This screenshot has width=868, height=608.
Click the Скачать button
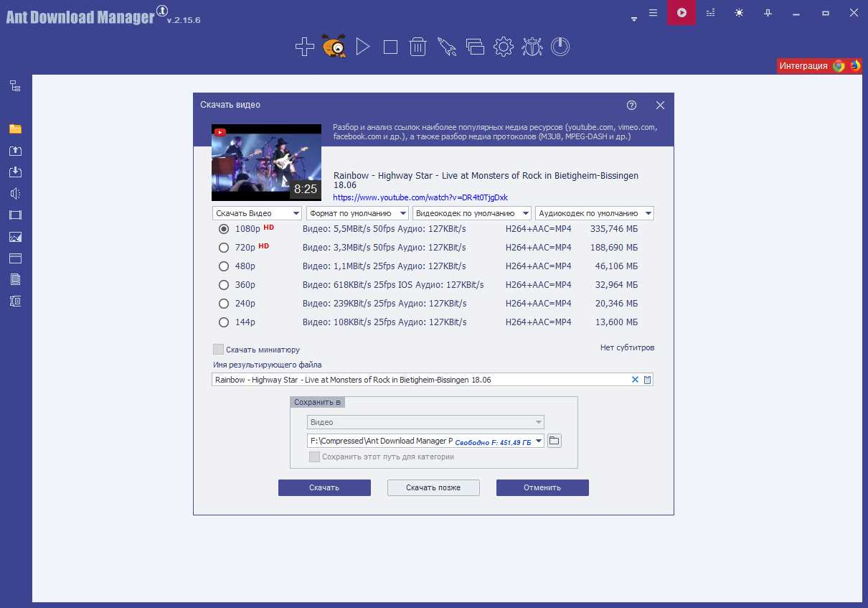(x=324, y=487)
